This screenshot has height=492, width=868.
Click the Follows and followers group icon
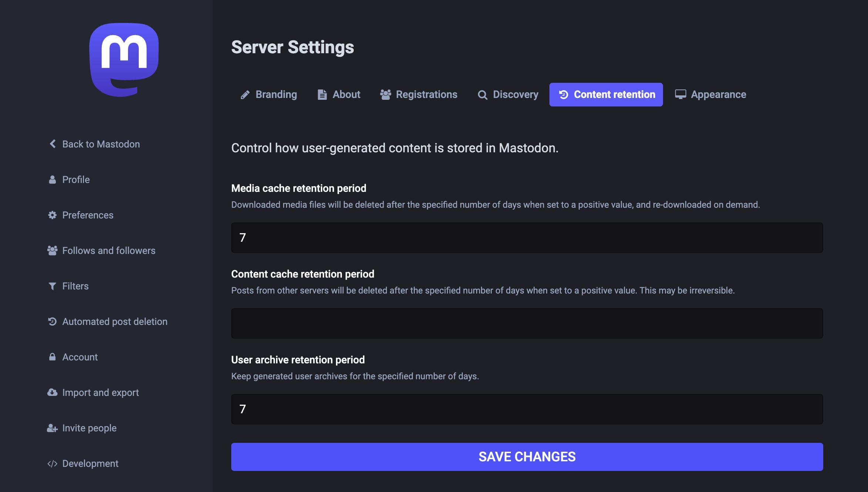[x=53, y=251]
